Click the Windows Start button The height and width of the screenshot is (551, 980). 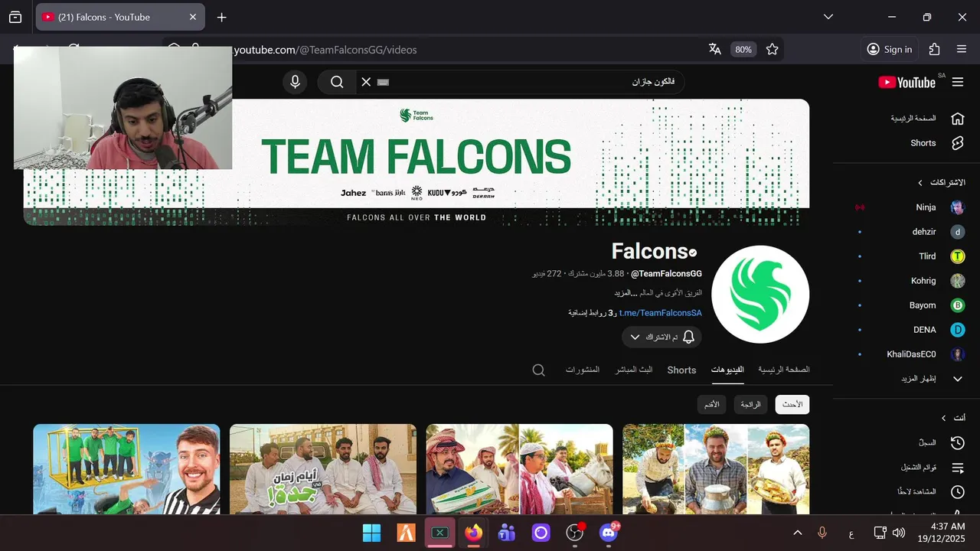[x=371, y=533]
